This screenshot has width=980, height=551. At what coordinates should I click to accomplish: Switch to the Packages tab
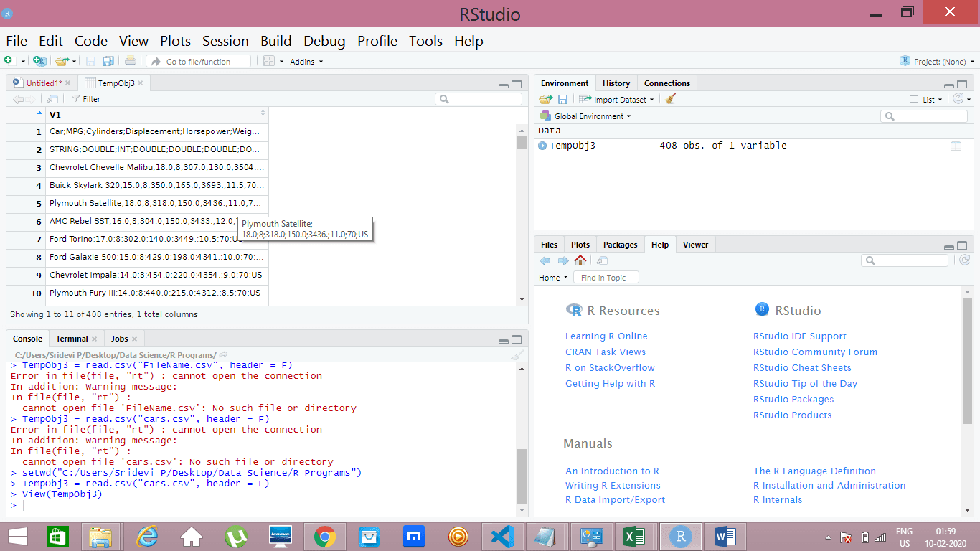[x=621, y=245]
